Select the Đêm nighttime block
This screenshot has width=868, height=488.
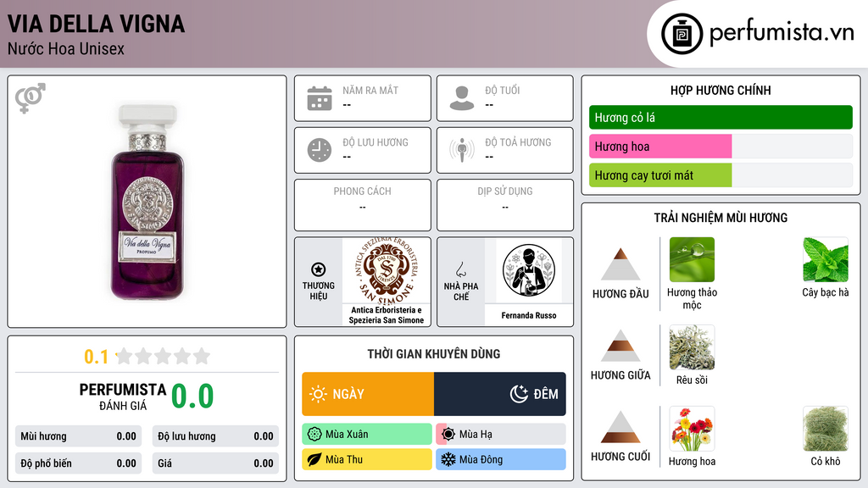click(500, 394)
